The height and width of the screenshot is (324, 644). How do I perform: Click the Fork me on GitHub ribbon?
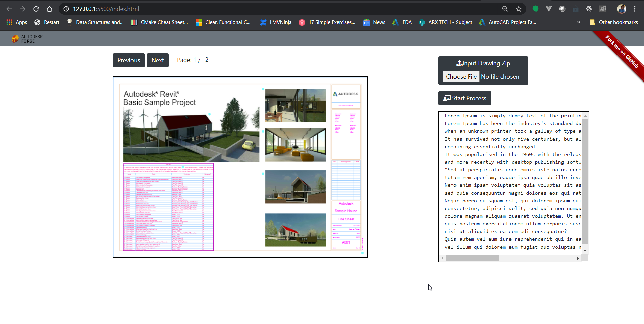click(x=622, y=51)
